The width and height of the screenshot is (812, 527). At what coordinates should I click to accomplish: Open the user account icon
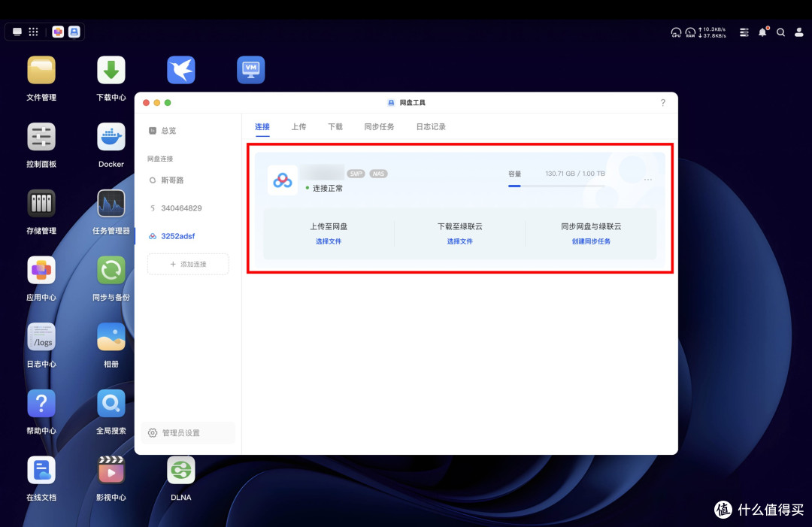[799, 32]
